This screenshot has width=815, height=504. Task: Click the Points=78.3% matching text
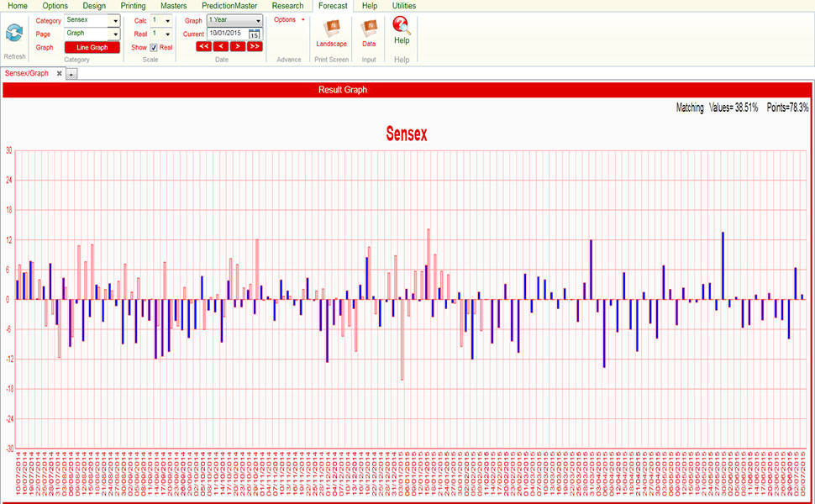click(787, 108)
